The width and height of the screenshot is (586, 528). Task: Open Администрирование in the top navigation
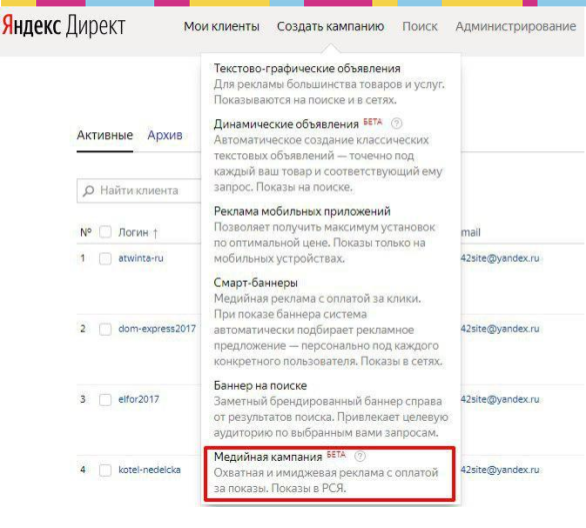tap(516, 27)
